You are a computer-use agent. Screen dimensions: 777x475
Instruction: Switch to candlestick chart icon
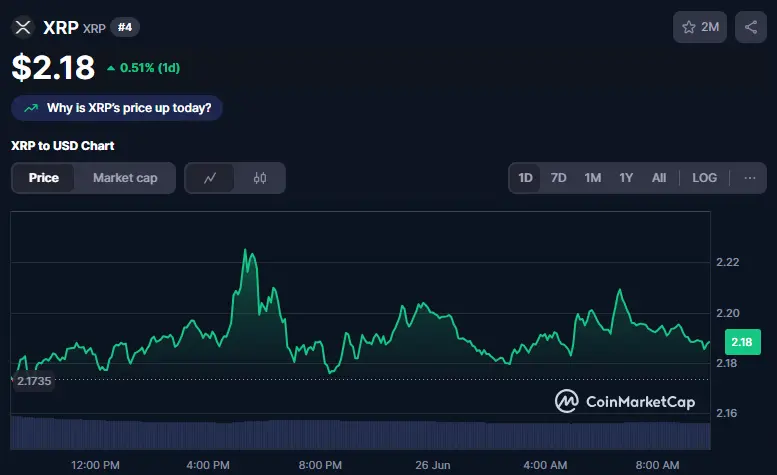[x=260, y=178]
